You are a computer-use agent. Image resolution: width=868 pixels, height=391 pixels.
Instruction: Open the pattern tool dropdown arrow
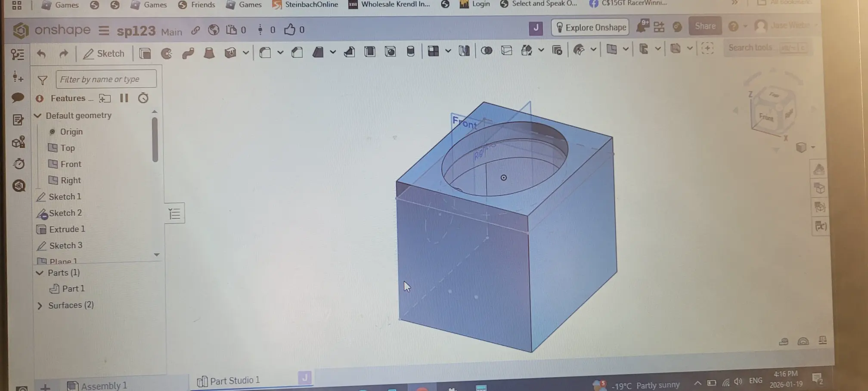point(448,51)
